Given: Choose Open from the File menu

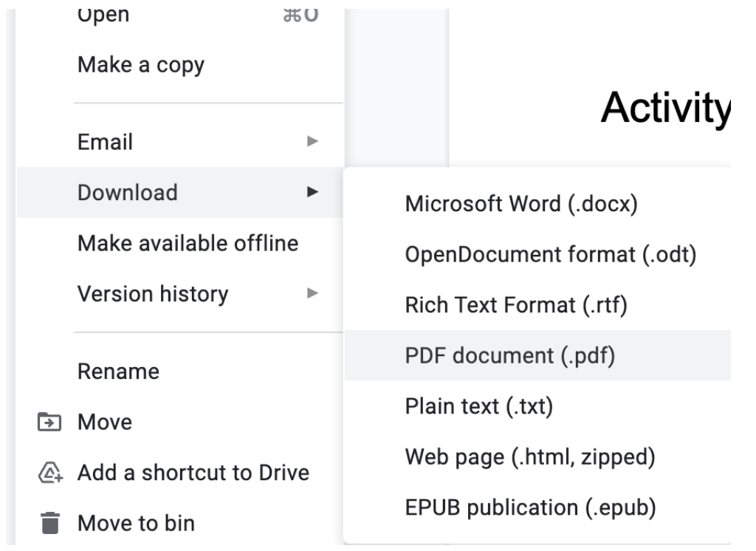Looking at the screenshot, I should coord(180,16).
